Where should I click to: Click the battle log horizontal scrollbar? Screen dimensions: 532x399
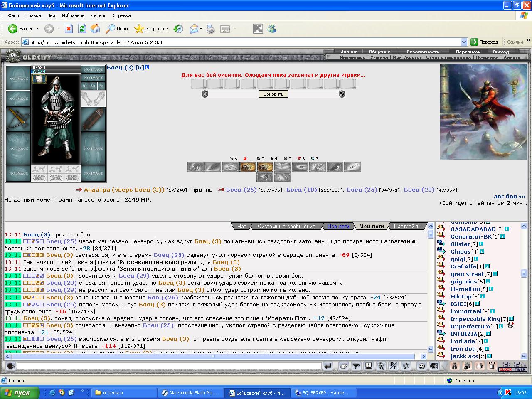point(216,356)
